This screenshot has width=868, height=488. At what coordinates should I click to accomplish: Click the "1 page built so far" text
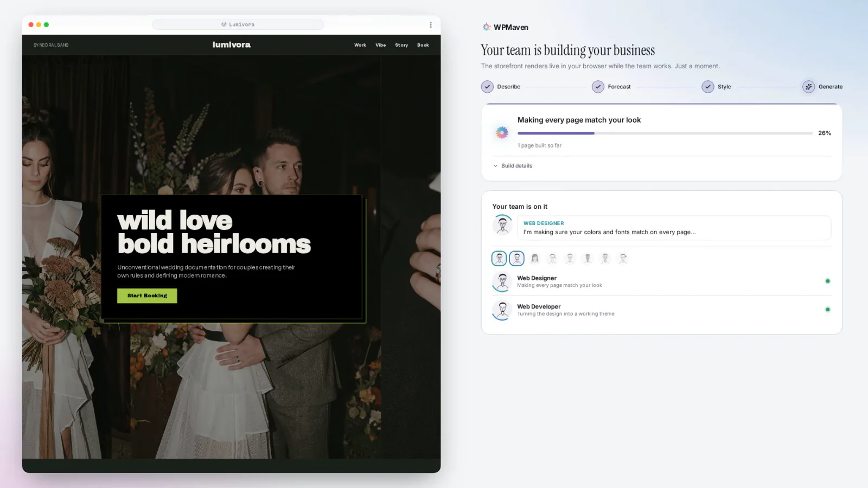(x=539, y=145)
